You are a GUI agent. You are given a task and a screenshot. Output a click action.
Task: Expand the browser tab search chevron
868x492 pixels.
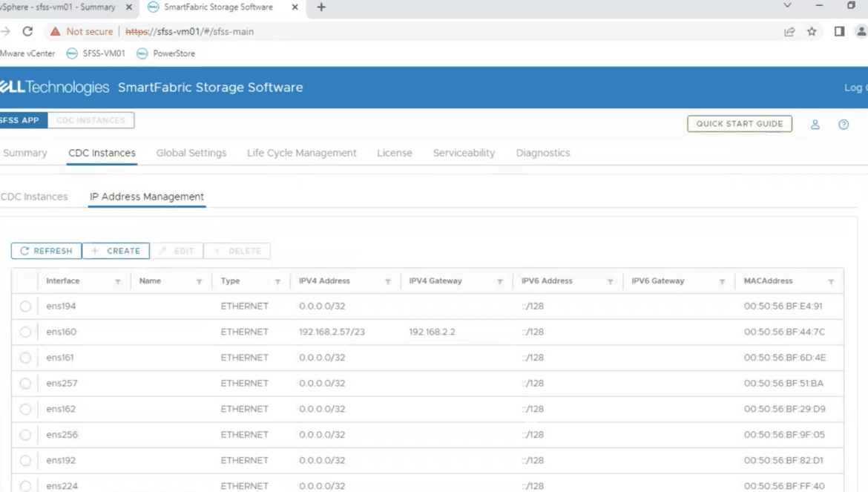[x=787, y=5]
